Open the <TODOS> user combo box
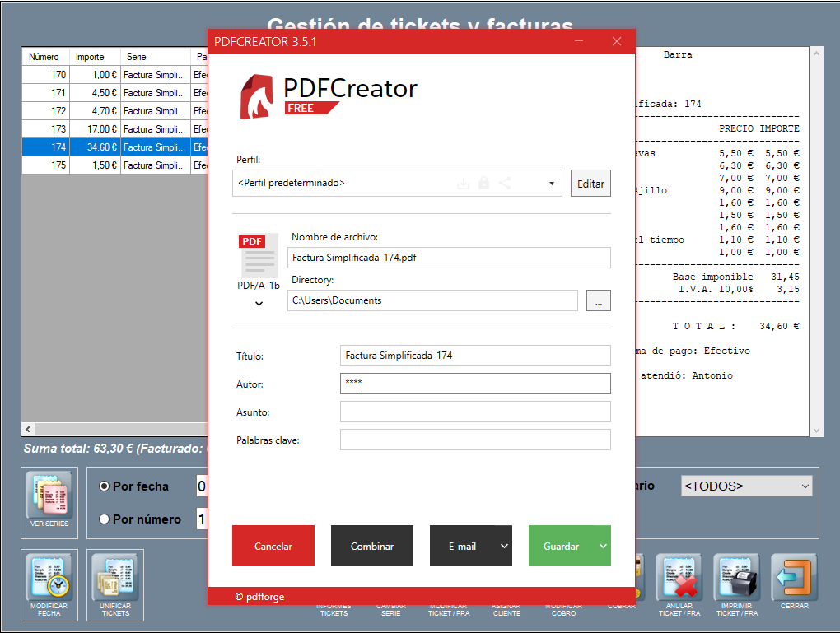The width and height of the screenshot is (840, 633). click(746, 486)
